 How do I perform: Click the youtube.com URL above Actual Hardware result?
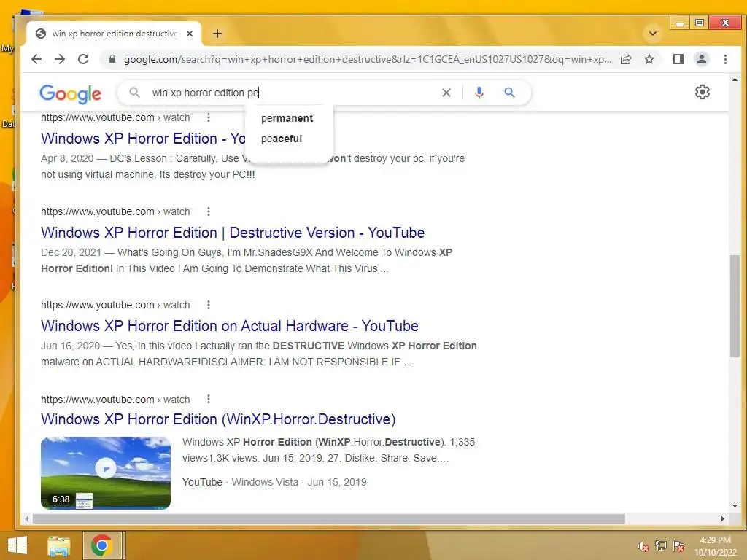tap(115, 305)
